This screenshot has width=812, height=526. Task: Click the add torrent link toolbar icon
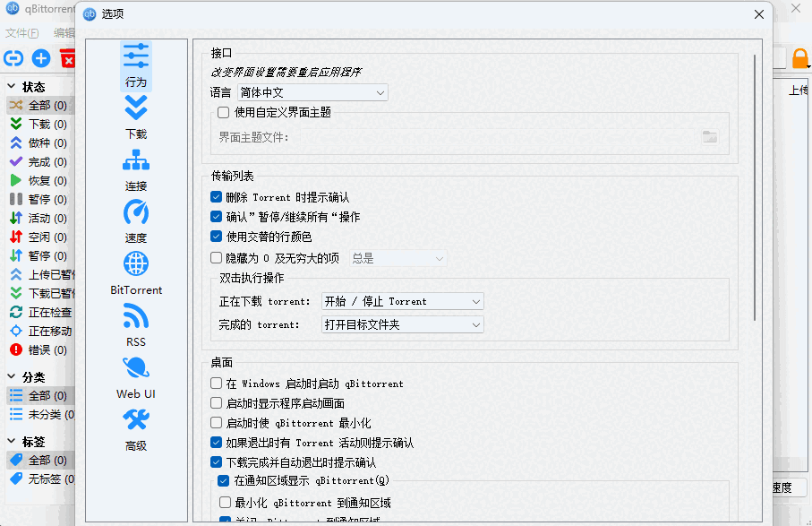13,57
